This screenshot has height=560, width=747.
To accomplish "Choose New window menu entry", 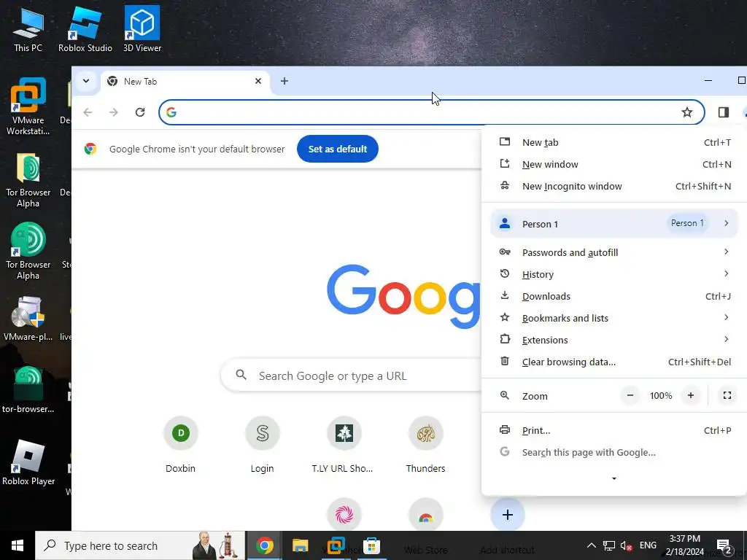I will coord(614,164).
